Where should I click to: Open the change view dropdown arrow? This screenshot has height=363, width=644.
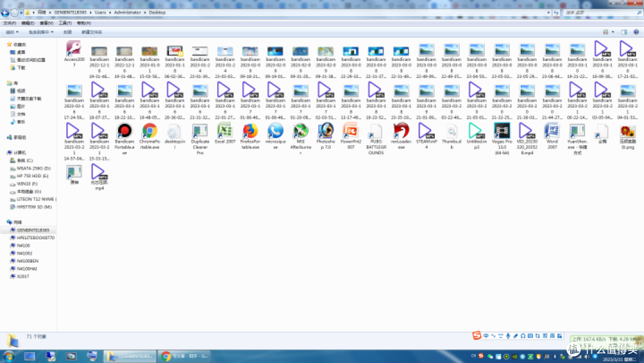[x=613, y=32]
